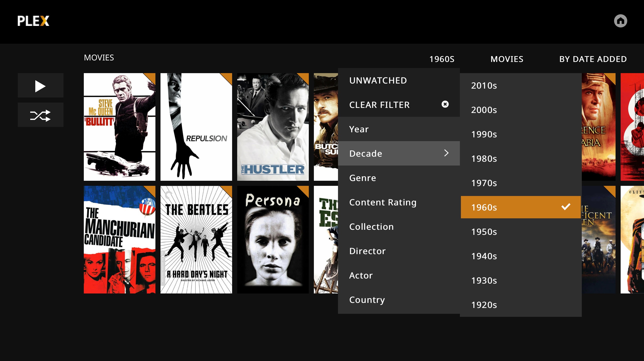
Task: Open A Hard Day's Night poster
Action: 196,240
